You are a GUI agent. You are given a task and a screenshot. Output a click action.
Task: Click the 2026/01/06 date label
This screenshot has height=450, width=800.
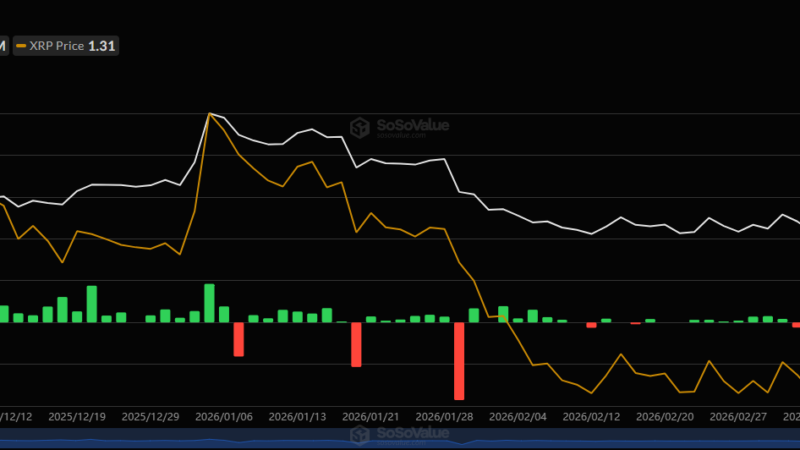224,417
